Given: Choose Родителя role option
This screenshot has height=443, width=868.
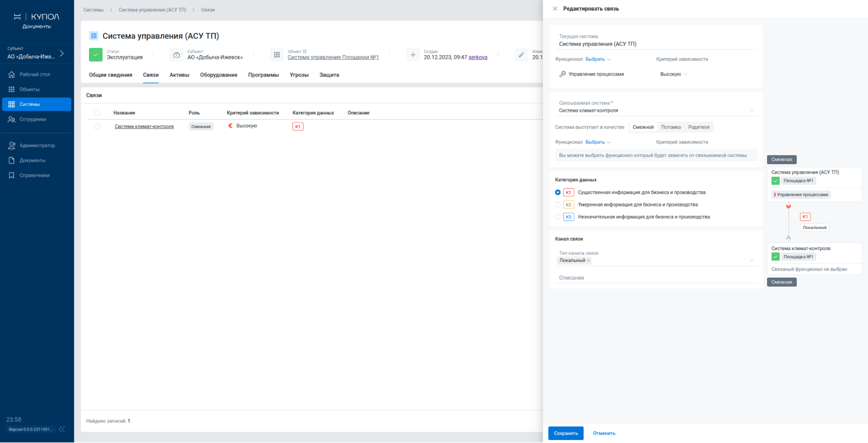Looking at the screenshot, I should tap(699, 127).
